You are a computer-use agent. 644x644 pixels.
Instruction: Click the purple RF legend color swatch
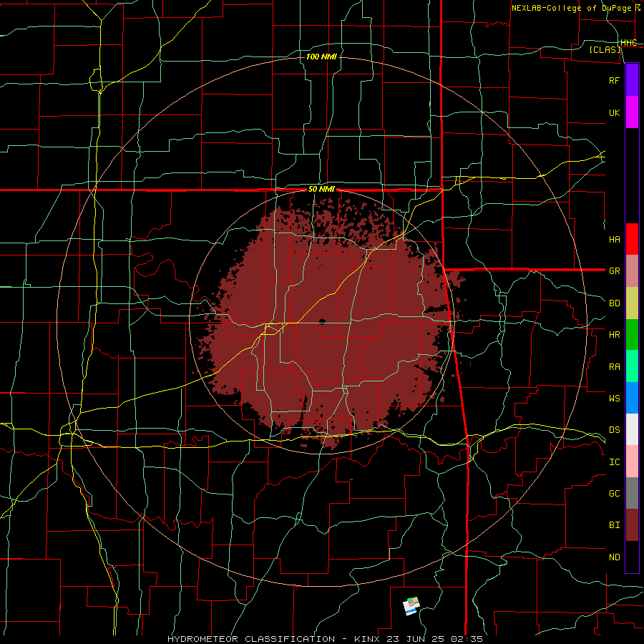tap(632, 80)
